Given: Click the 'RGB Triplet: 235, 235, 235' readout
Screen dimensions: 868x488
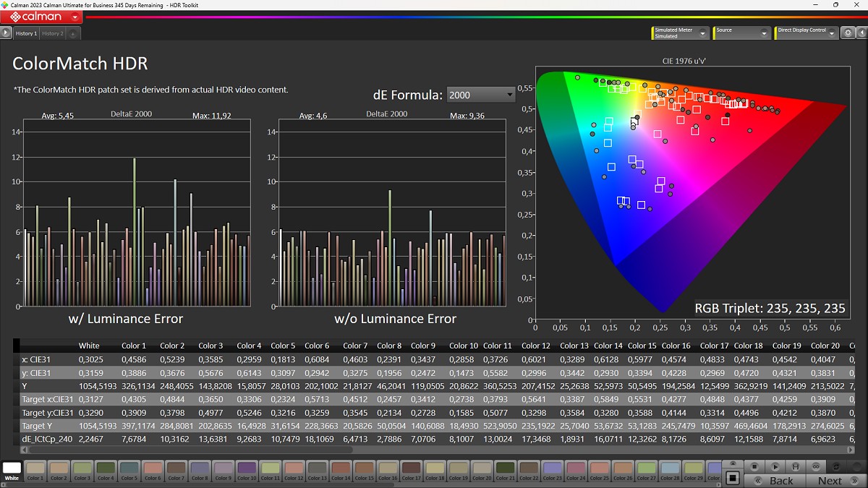Looking at the screenshot, I should 770,309.
